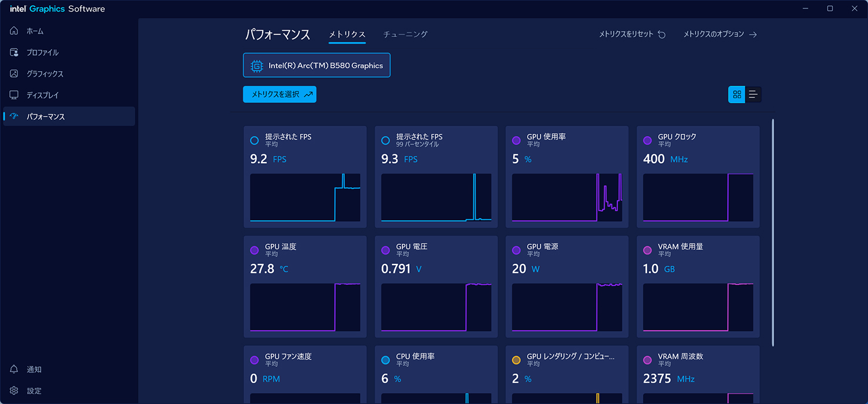Select the Intel(R) Arc(TM) B580 Graphics device
868x404 pixels.
[317, 65]
